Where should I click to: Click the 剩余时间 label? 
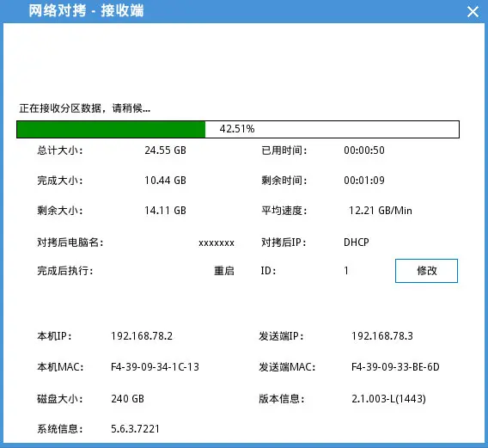tap(284, 181)
